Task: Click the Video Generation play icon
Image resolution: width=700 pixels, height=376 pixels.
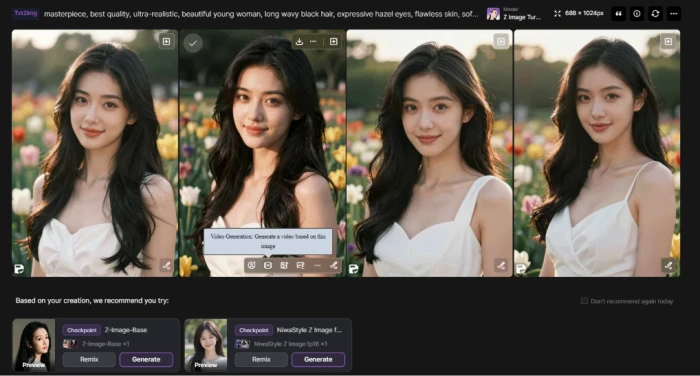Action: click(x=268, y=265)
